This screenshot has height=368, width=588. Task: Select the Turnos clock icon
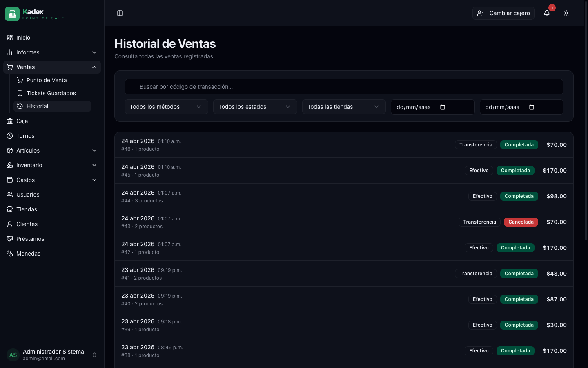(x=9, y=136)
